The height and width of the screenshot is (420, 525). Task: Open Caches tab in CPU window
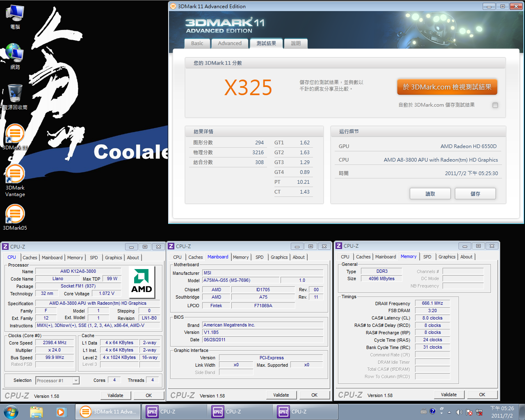click(30, 258)
